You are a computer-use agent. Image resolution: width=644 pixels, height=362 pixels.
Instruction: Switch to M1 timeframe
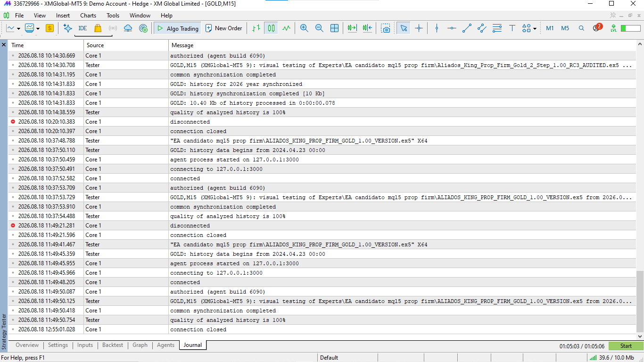click(x=550, y=28)
